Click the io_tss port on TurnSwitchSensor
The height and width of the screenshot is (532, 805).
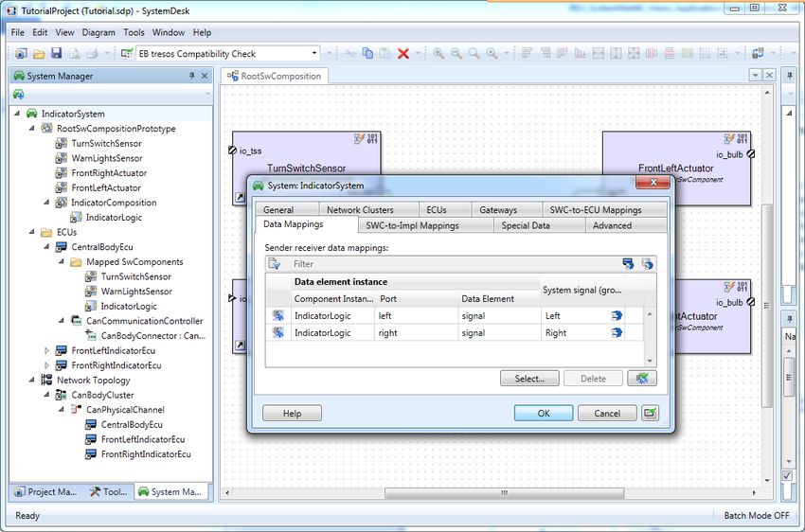232,151
